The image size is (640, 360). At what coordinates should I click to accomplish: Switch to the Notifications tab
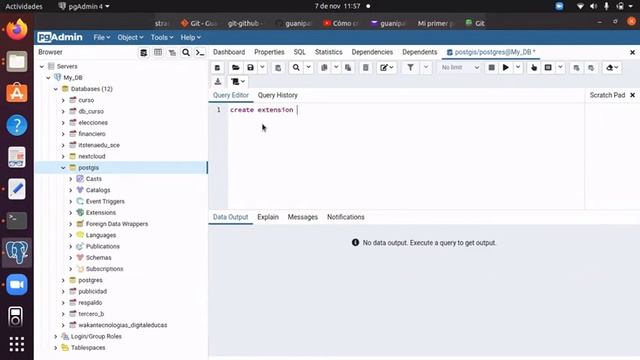click(x=346, y=217)
